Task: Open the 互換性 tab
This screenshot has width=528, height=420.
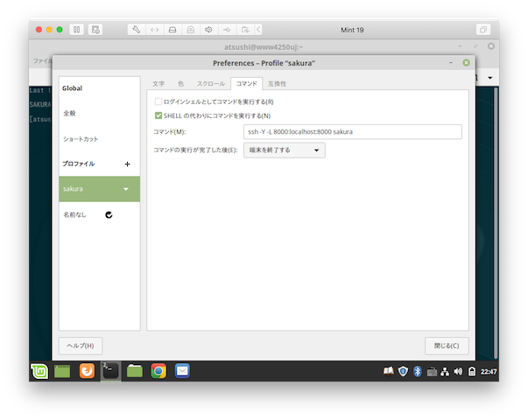Action: click(276, 84)
